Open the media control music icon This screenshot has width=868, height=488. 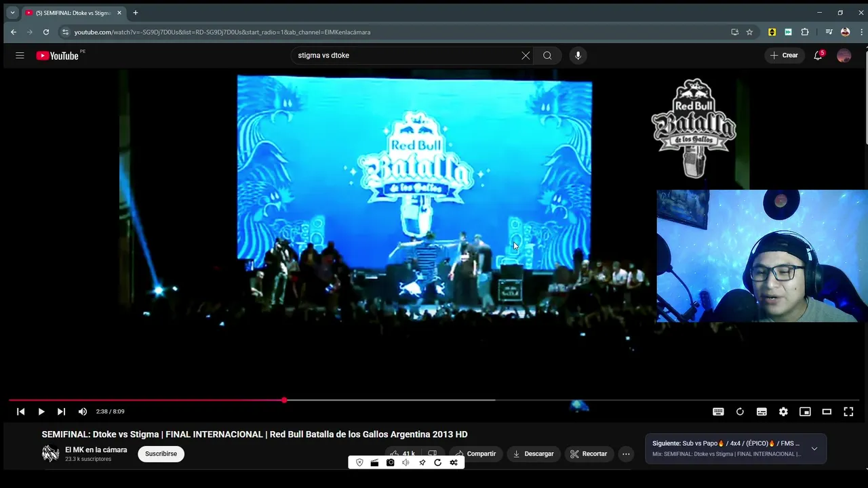(829, 32)
